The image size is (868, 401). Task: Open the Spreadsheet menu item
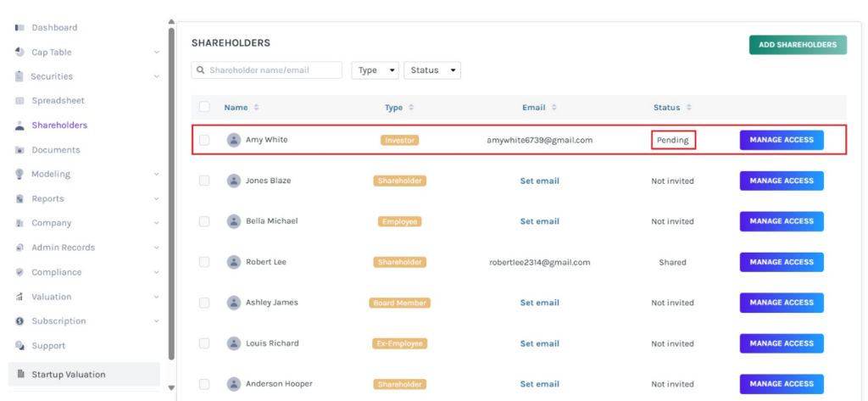tap(58, 101)
